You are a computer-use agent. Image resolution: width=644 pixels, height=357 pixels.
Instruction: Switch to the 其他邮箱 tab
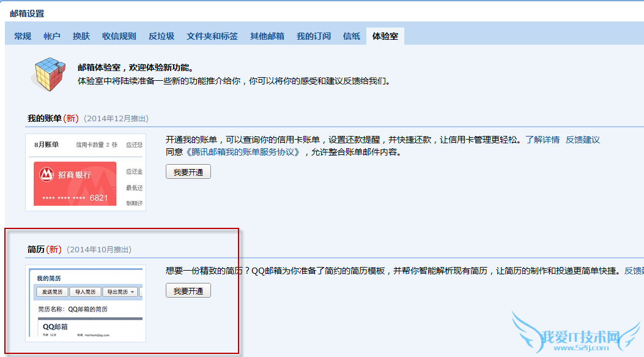point(267,36)
